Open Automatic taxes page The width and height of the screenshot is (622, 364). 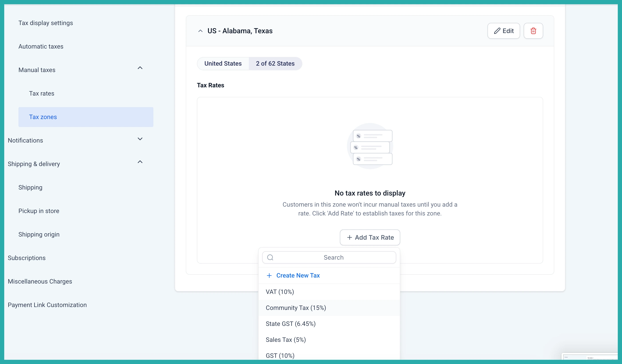[41, 46]
